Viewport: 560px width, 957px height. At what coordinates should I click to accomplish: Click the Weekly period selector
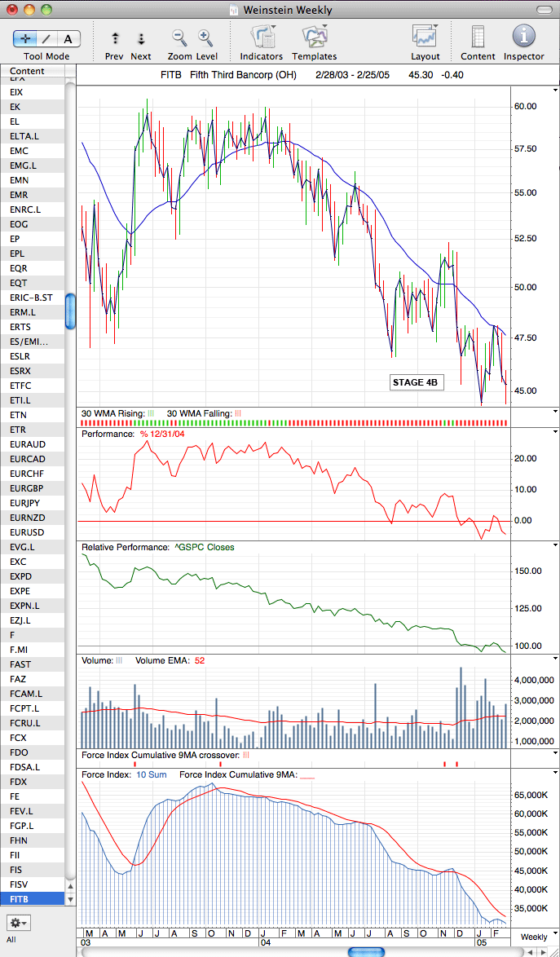click(x=534, y=937)
